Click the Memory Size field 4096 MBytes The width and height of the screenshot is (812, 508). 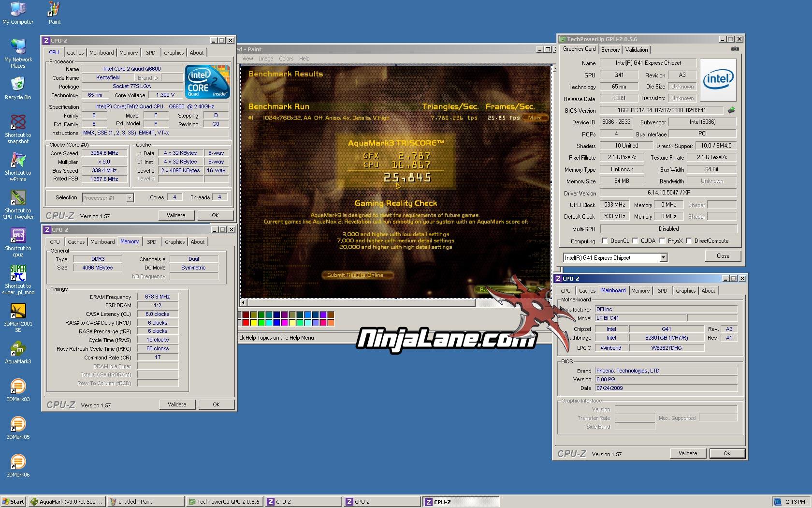[98, 268]
